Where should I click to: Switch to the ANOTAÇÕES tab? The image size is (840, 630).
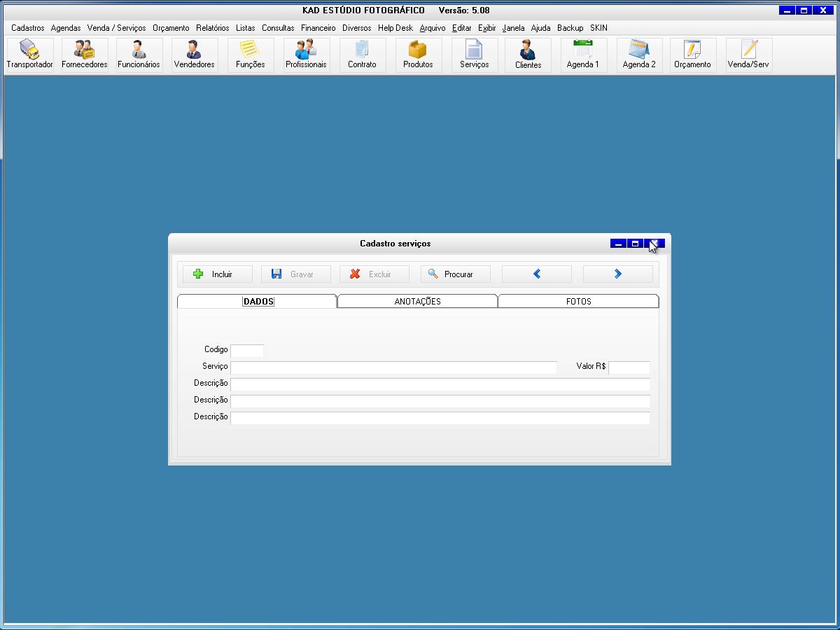[x=418, y=302]
